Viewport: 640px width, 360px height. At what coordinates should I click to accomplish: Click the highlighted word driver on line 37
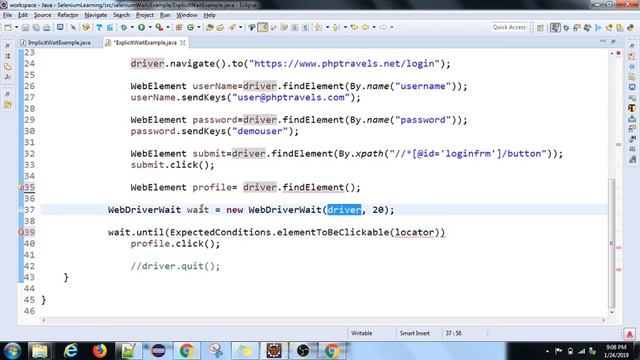344,210
